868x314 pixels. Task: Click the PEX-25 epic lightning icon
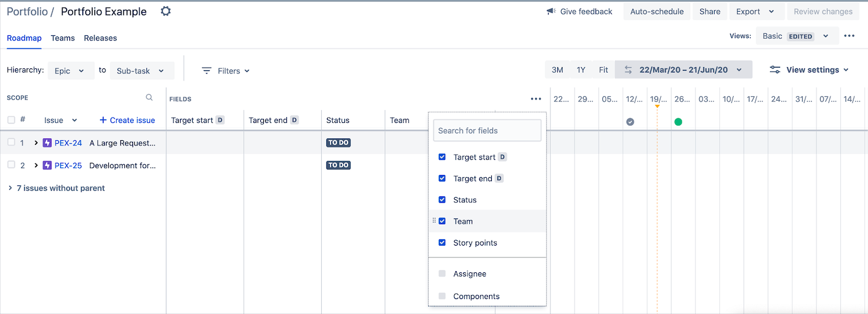coord(47,165)
